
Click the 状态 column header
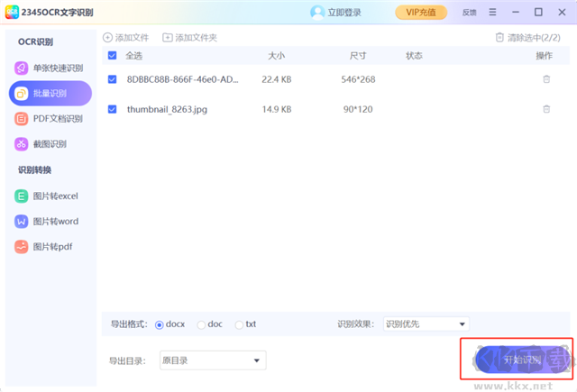pyautogui.click(x=414, y=56)
